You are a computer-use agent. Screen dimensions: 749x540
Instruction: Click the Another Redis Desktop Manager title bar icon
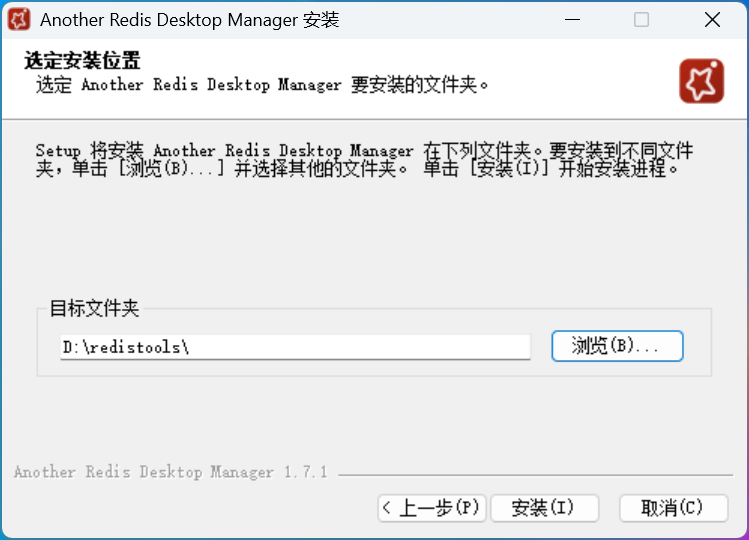pyautogui.click(x=19, y=20)
